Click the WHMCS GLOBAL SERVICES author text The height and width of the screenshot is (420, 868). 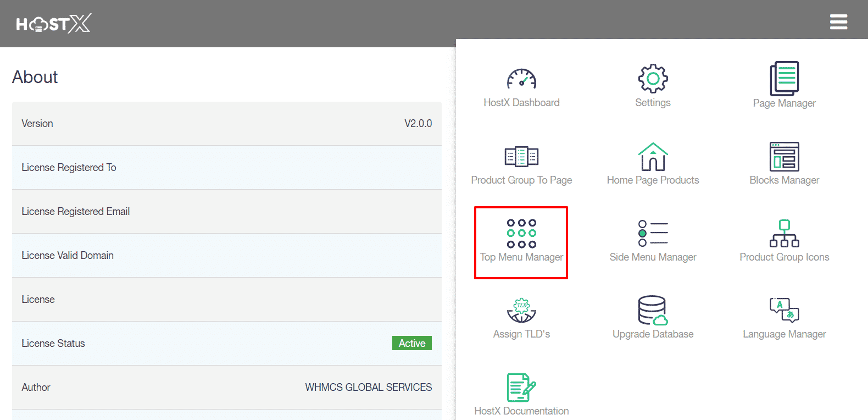368,388
